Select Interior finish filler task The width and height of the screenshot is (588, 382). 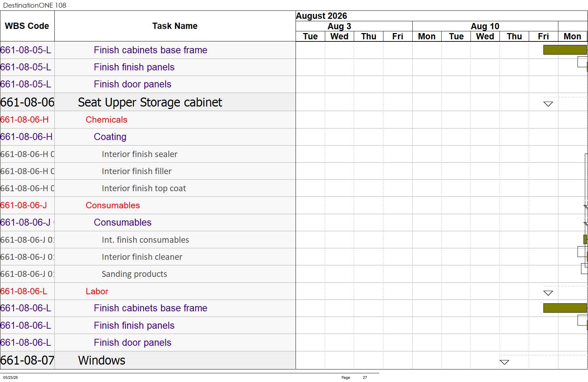137,171
